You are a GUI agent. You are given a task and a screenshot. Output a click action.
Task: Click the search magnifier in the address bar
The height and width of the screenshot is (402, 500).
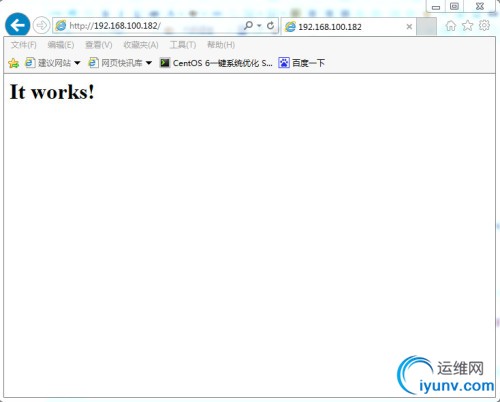(248, 25)
